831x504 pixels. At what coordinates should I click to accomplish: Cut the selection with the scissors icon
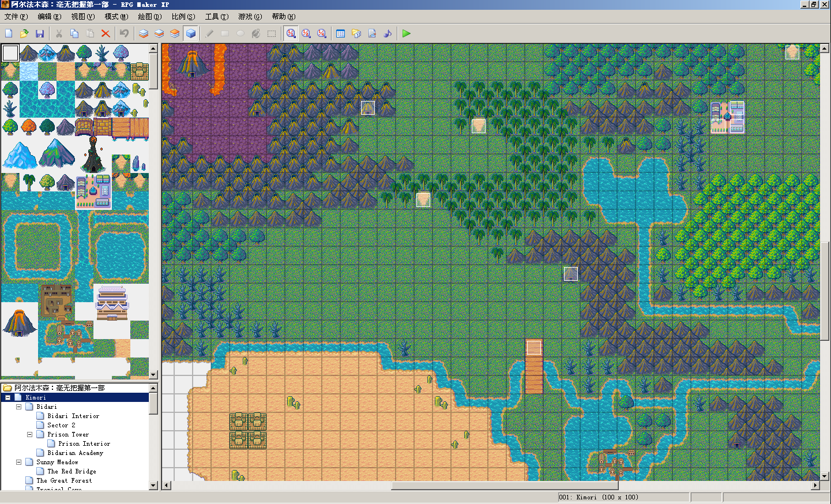tap(59, 33)
